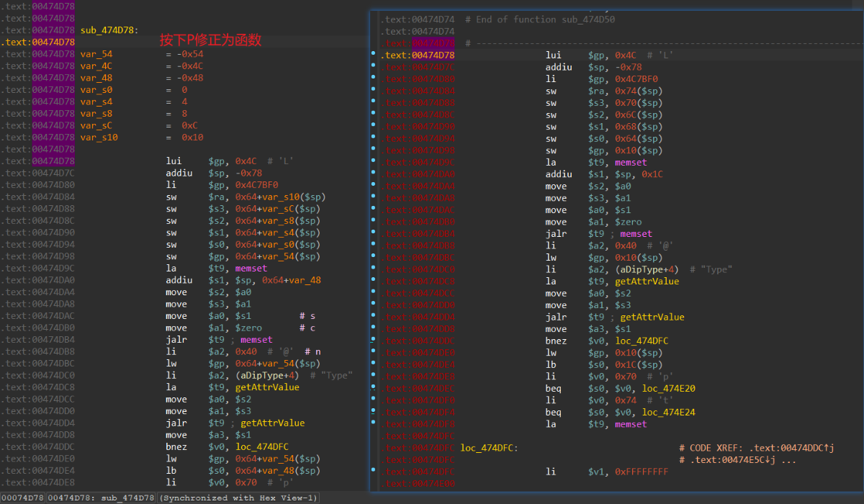Click the '; getAttrValue' comment in right view
This screenshot has width=864, height=504.
[x=648, y=317]
